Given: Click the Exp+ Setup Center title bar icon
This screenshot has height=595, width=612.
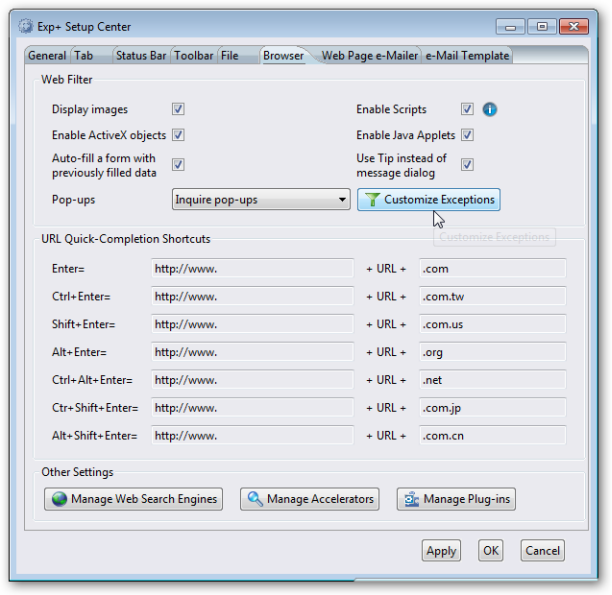Looking at the screenshot, I should click(x=26, y=26).
